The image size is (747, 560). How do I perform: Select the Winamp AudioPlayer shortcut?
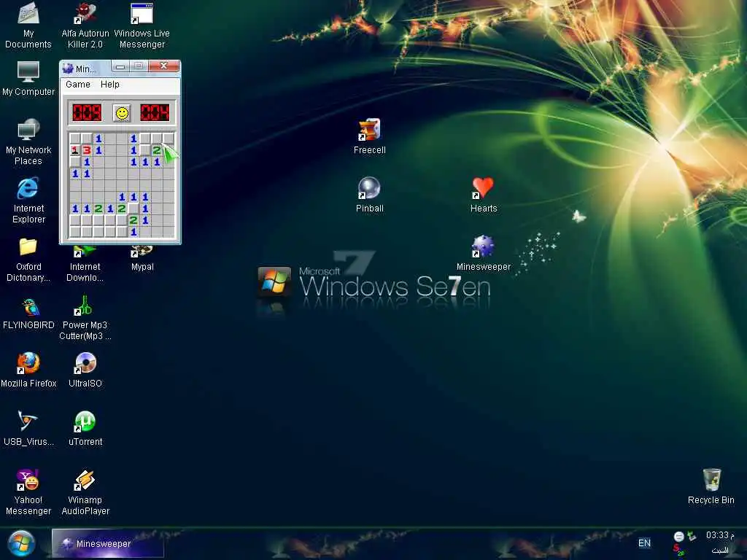pyautogui.click(x=85, y=492)
